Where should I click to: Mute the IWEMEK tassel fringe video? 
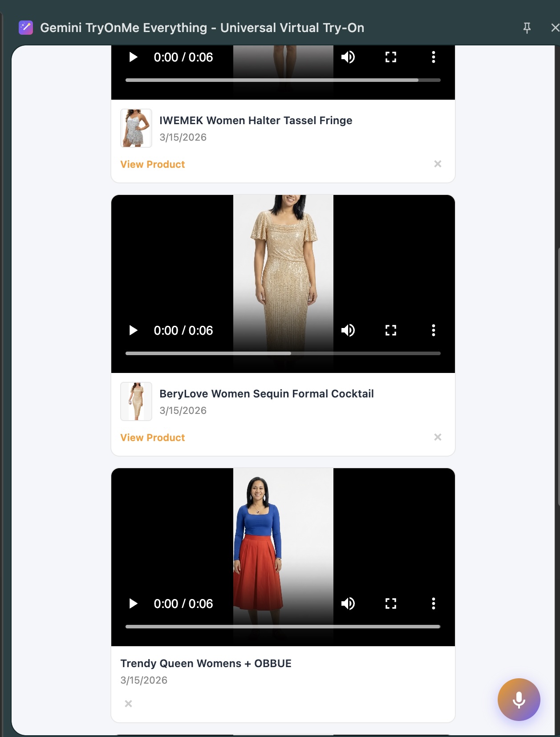point(348,57)
